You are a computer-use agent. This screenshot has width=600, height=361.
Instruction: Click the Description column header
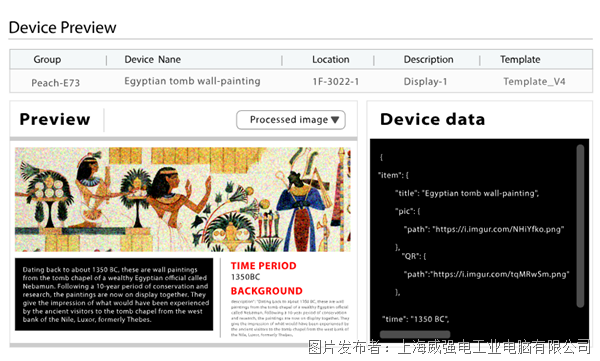[429, 59]
